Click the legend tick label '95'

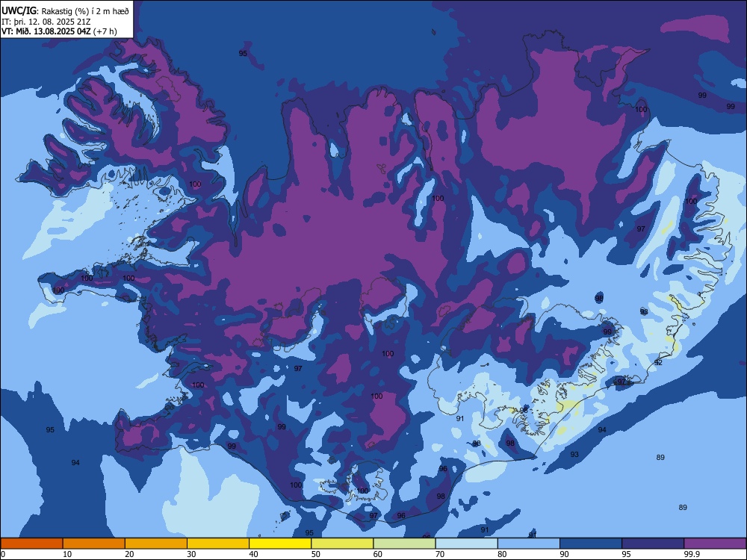tap(626, 554)
